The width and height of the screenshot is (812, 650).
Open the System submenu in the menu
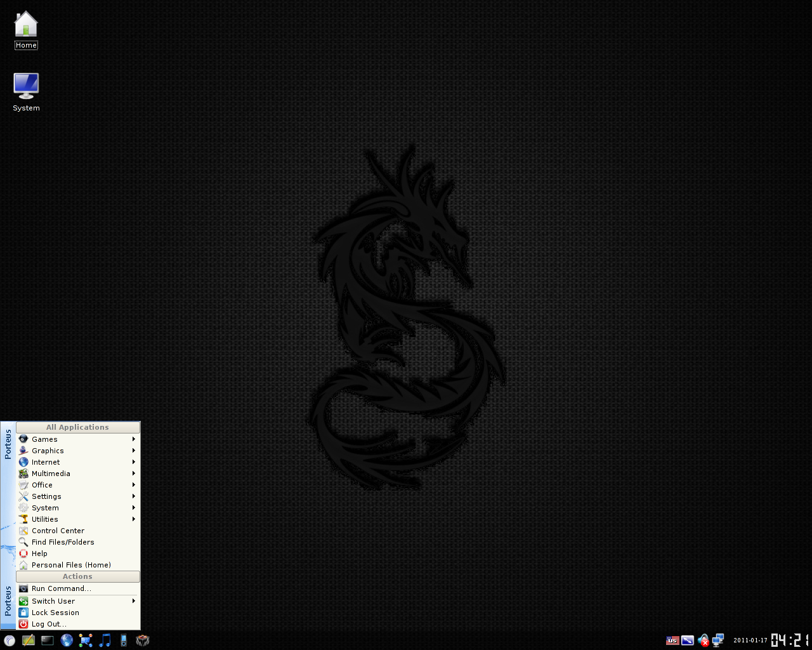78,508
